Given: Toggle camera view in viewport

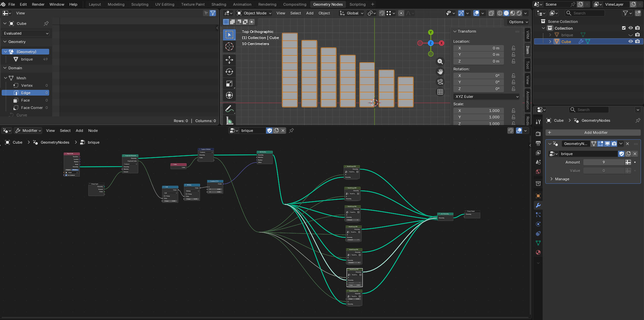Looking at the screenshot, I should (x=440, y=82).
